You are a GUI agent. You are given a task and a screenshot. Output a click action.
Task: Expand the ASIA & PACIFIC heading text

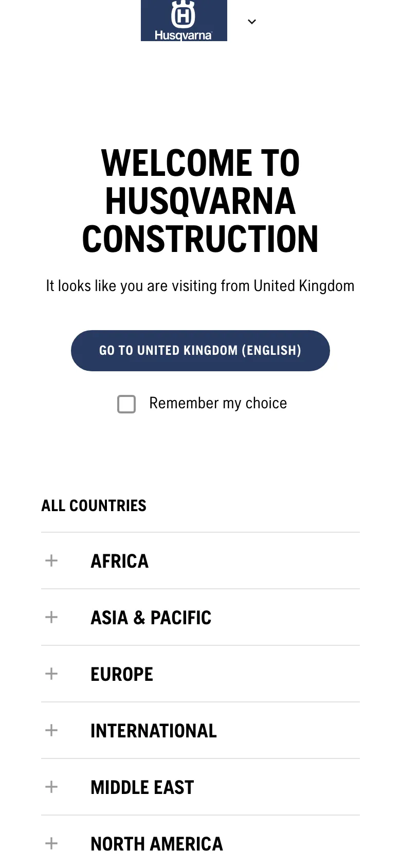coord(151,618)
